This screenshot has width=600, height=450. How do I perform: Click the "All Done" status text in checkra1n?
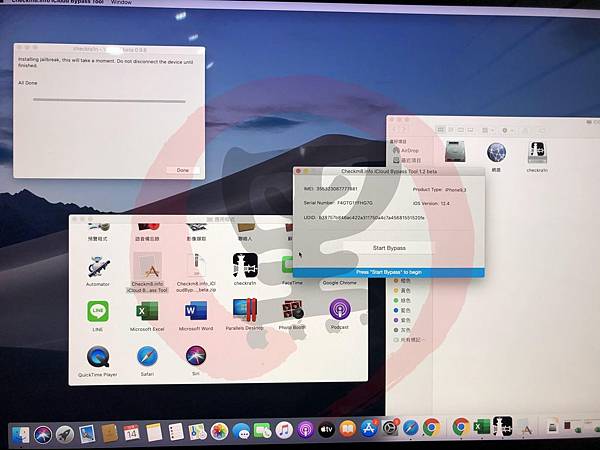(28, 83)
